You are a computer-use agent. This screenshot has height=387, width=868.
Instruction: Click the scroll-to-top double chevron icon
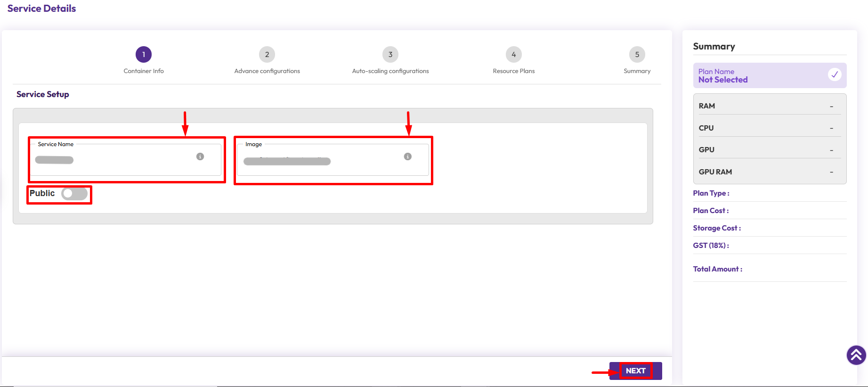pyautogui.click(x=856, y=355)
